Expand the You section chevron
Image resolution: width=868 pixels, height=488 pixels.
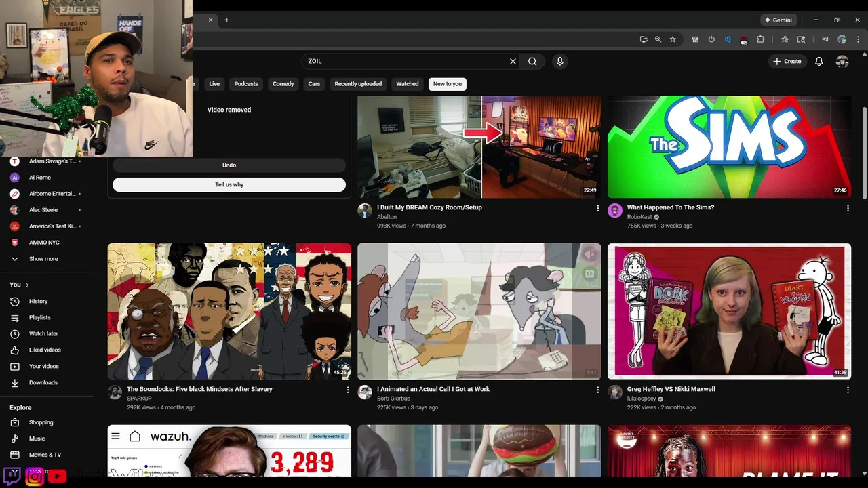(27, 285)
